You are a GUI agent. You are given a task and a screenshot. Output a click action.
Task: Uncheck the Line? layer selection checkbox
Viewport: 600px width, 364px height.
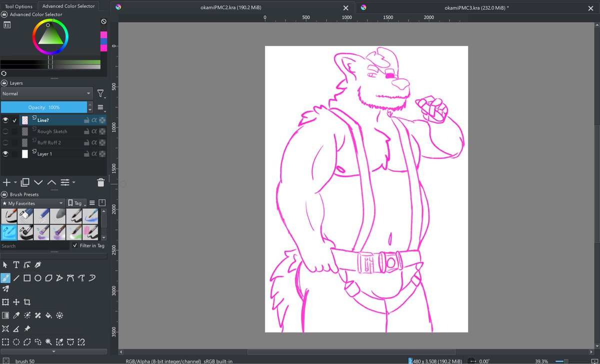pyautogui.click(x=15, y=120)
